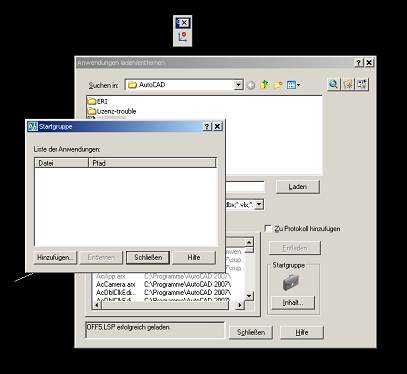Click the Pfad column header
Screen dimensions: 407x374
click(152, 163)
